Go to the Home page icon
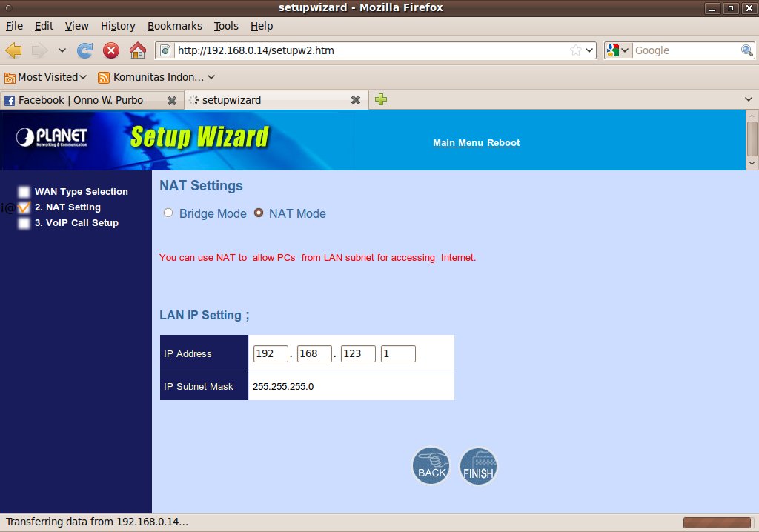Viewport: 759px width, 532px height. click(138, 50)
